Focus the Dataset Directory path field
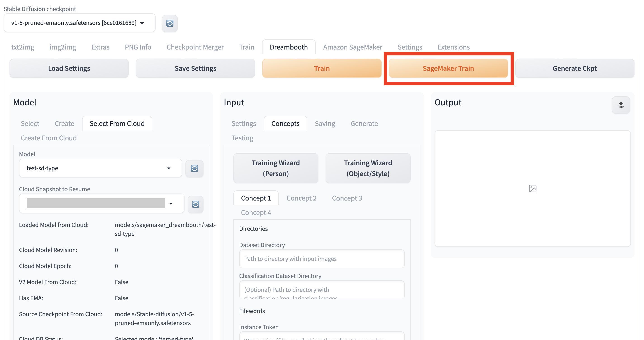This screenshot has width=644, height=340. pyautogui.click(x=322, y=259)
